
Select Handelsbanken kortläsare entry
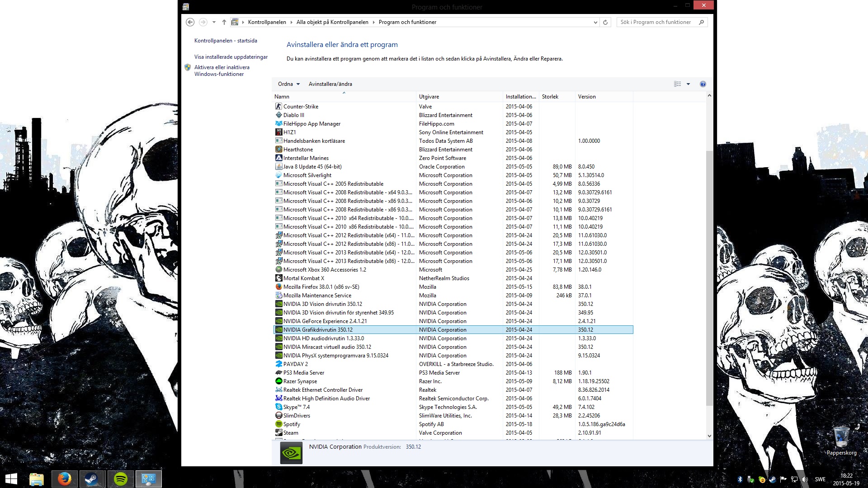(x=453, y=141)
